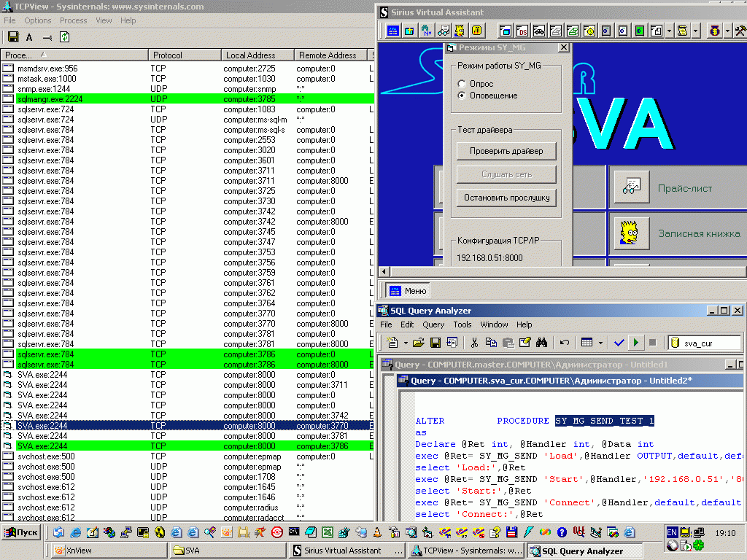
Task: Click the Find binoculars icon in Query Analyzer
Action: tap(541, 343)
